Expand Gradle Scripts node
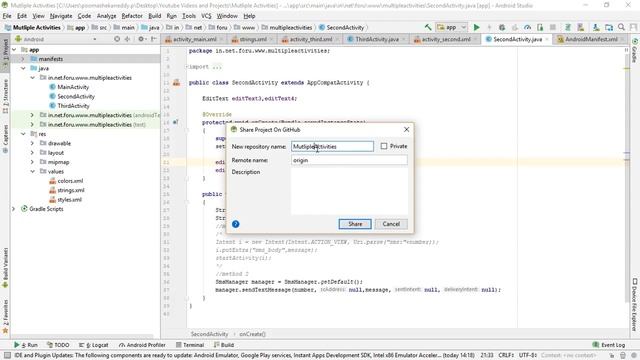This screenshot has width=640, height=360. click(x=14, y=209)
